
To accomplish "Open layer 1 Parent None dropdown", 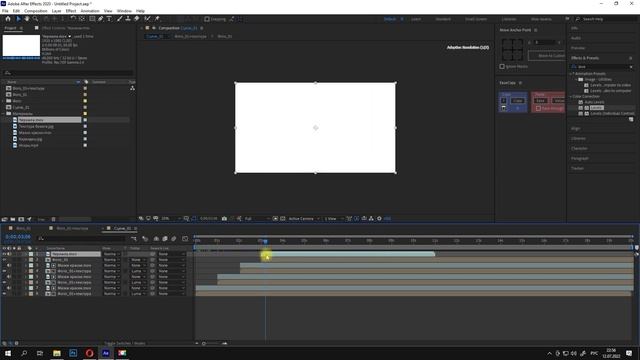I will pos(171,254).
